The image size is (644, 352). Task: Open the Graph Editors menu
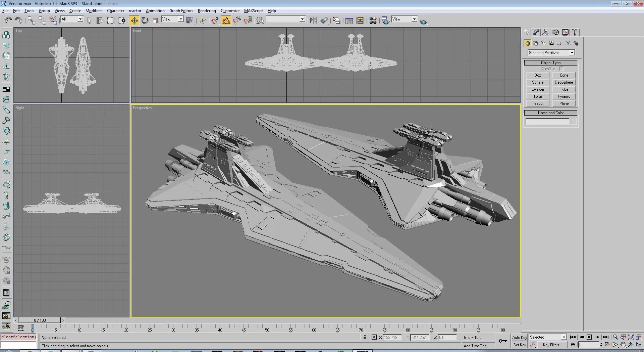181,11
